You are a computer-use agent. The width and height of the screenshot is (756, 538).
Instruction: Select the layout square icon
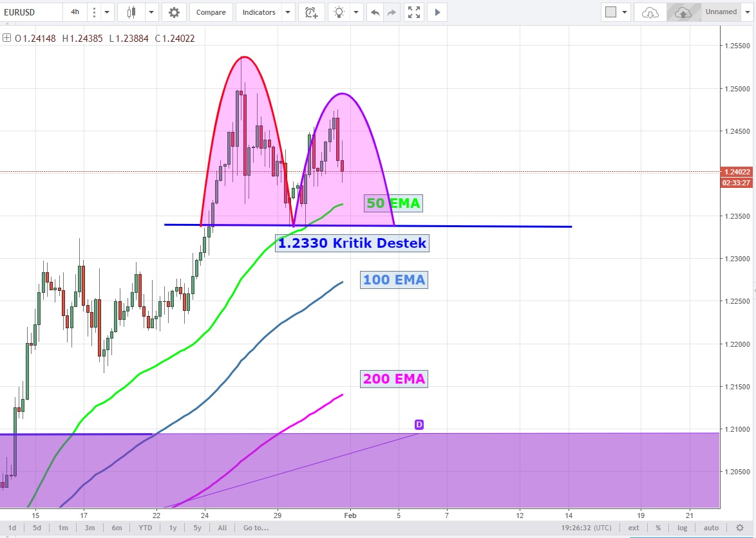[x=611, y=12]
